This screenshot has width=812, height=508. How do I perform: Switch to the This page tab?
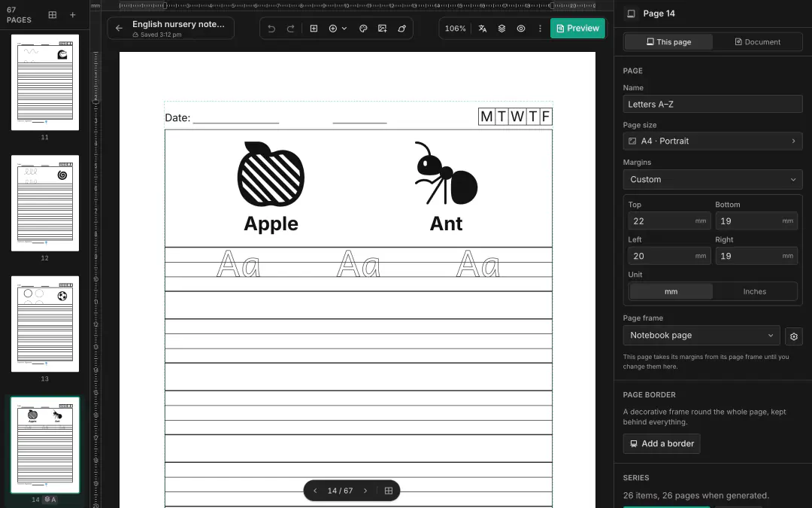point(668,42)
